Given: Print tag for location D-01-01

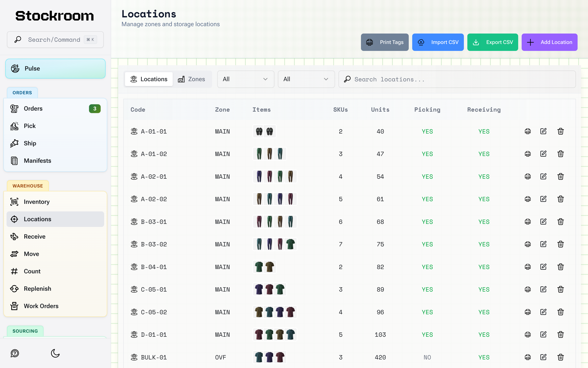Looking at the screenshot, I should click(528, 335).
